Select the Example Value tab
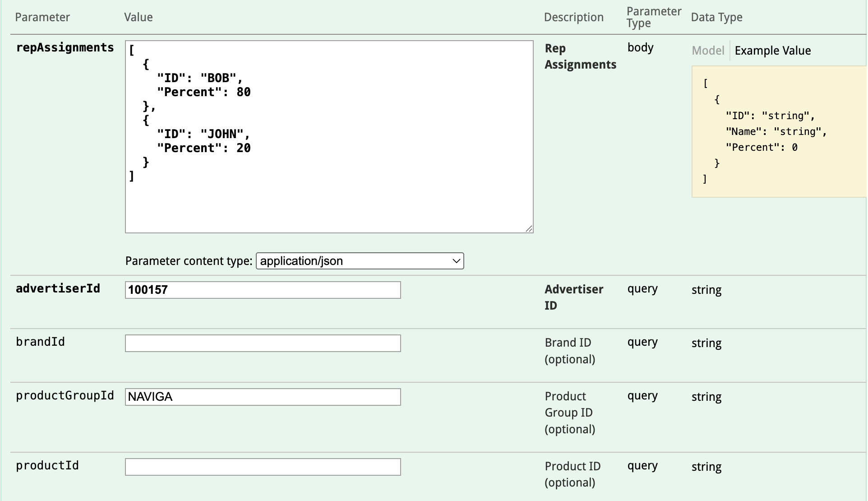This screenshot has height=501, width=868. (x=772, y=51)
